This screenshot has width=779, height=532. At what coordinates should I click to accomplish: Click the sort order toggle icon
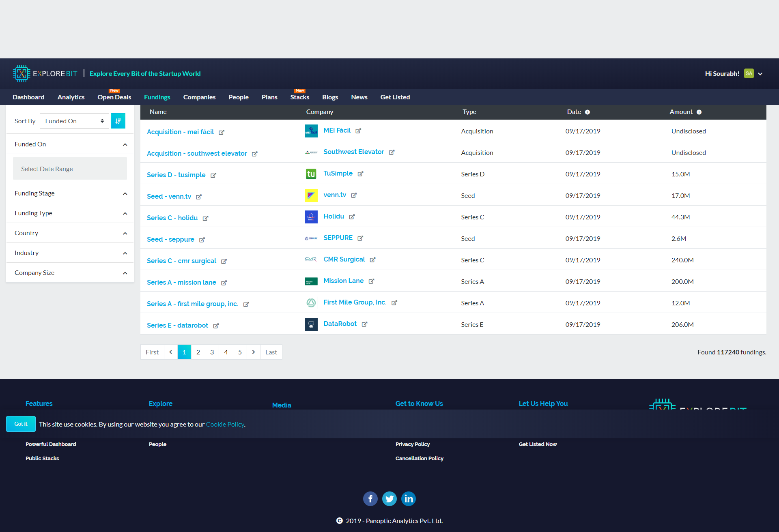pos(118,121)
